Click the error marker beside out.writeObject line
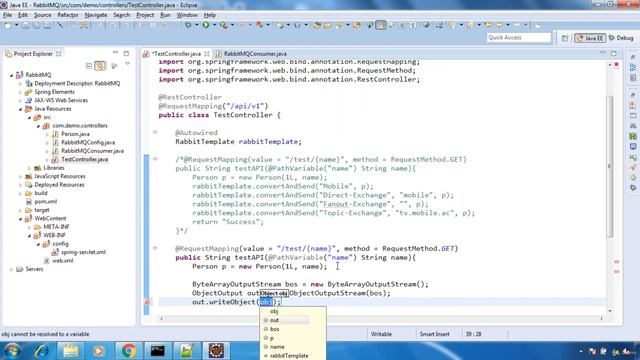Image resolution: width=640 pixels, height=360 pixels. pyautogui.click(x=147, y=302)
